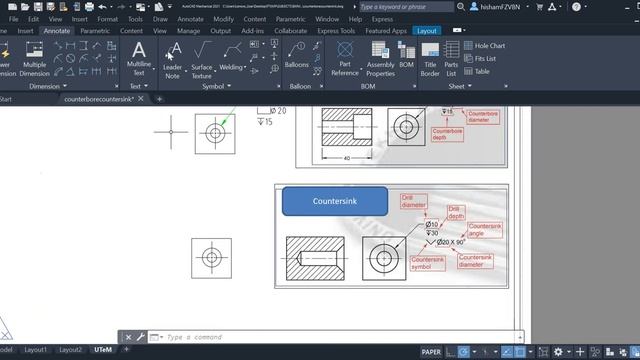Close the counterborecountersink drawing tab
640x360 pixels.
[x=141, y=99]
